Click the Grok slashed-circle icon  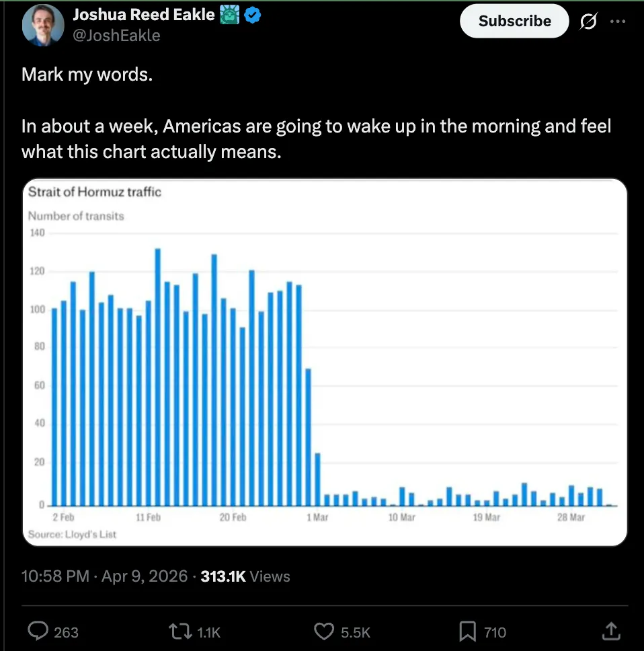pos(587,22)
